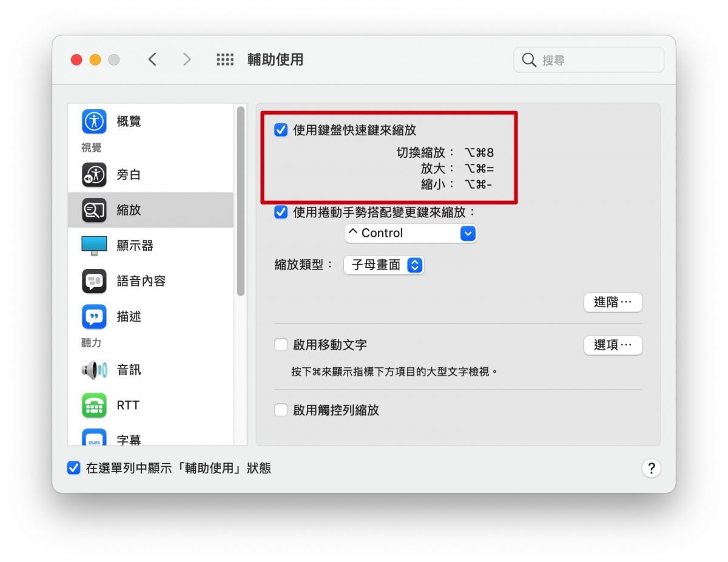Click the 進階… advanced button

[x=613, y=302]
